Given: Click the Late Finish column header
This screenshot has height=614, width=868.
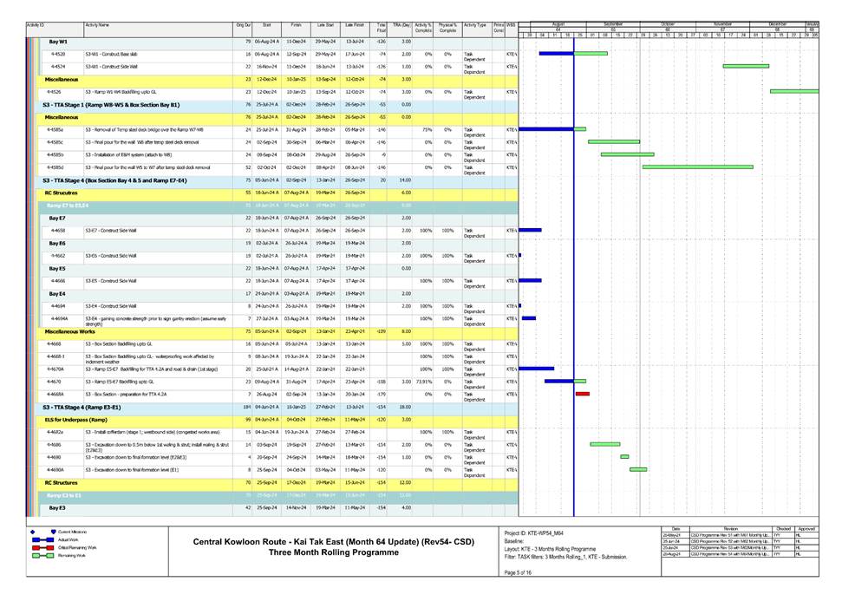Looking at the screenshot, I should (354, 27).
